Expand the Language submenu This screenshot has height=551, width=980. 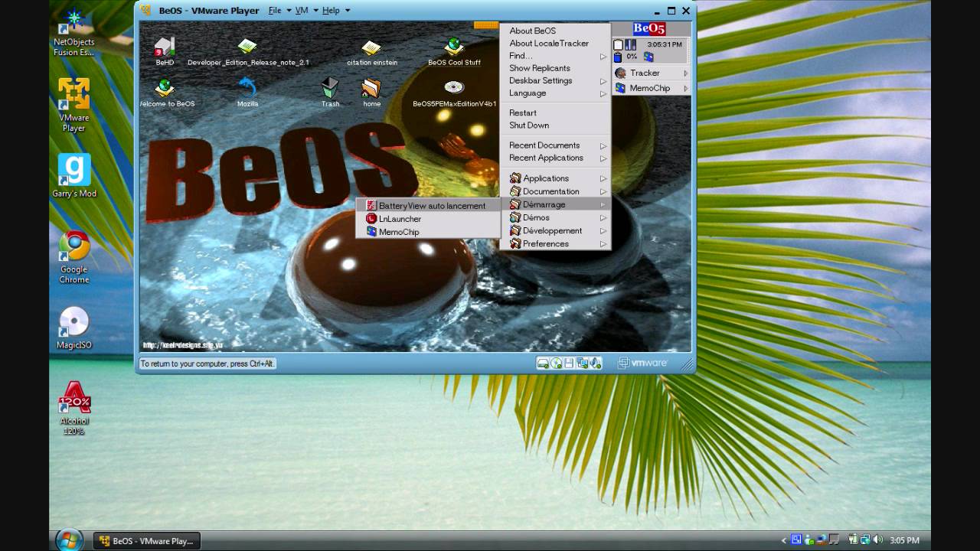(555, 93)
